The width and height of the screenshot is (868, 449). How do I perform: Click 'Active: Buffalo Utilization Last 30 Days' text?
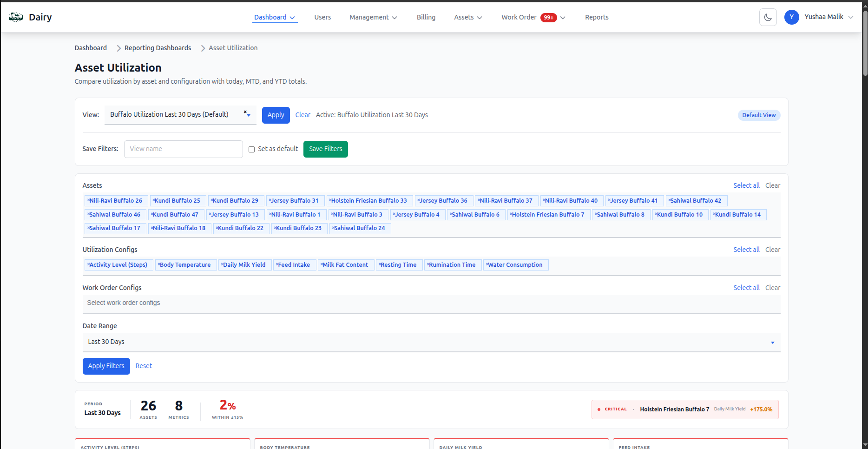(x=372, y=115)
